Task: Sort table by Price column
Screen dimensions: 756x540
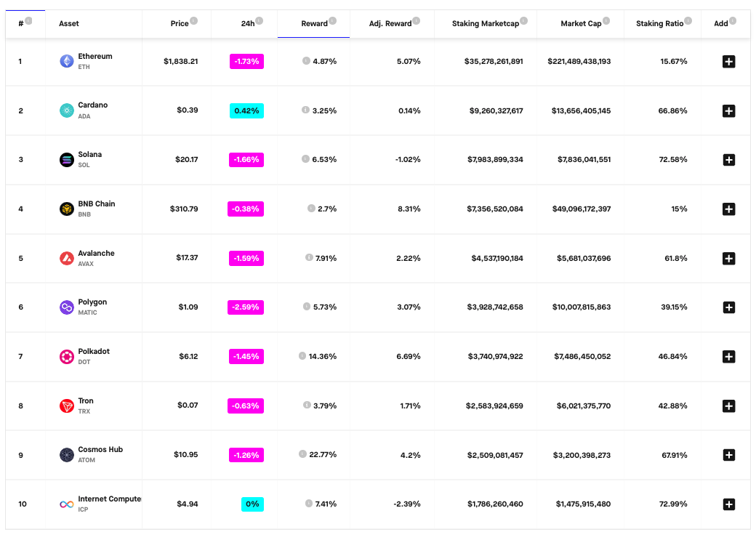Action: tap(180, 24)
